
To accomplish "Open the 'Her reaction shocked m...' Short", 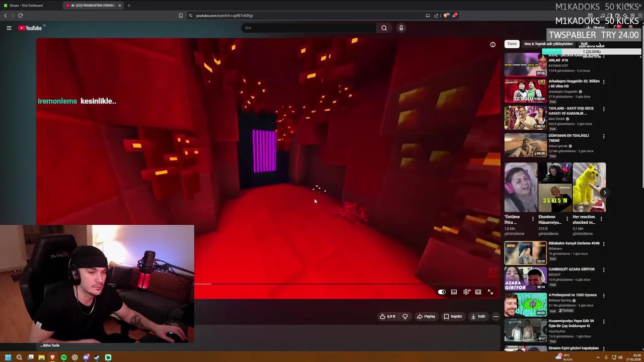I will [x=589, y=187].
